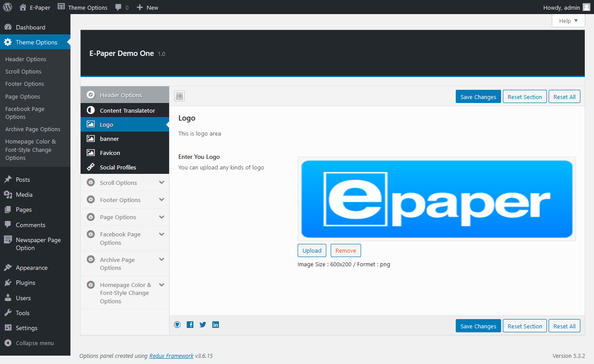Click the Pages icon in sidebar

tap(8, 210)
